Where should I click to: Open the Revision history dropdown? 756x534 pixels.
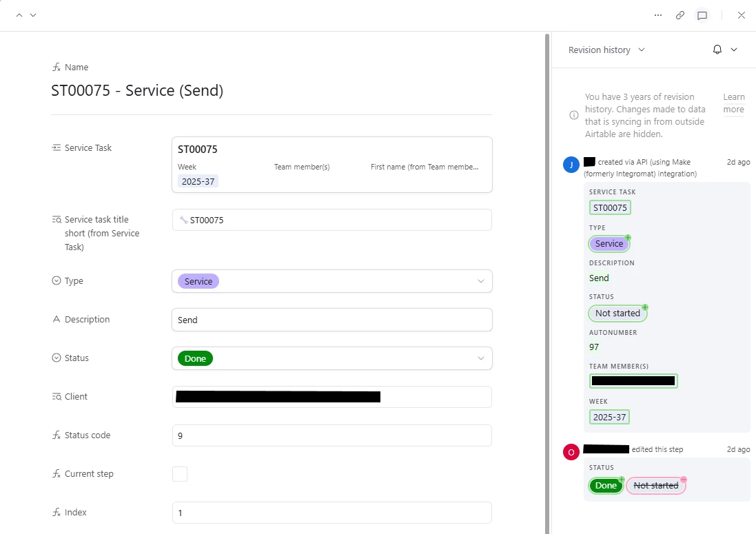[x=606, y=50]
